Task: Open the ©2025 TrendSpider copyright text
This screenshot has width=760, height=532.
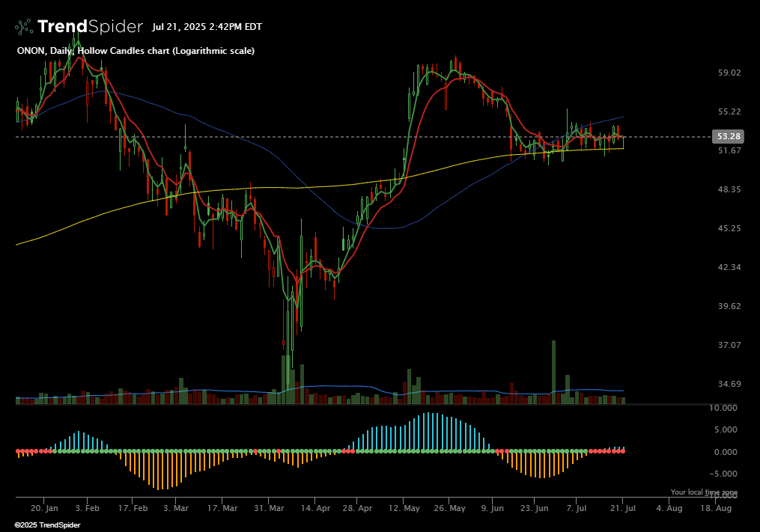Action: tap(47, 525)
